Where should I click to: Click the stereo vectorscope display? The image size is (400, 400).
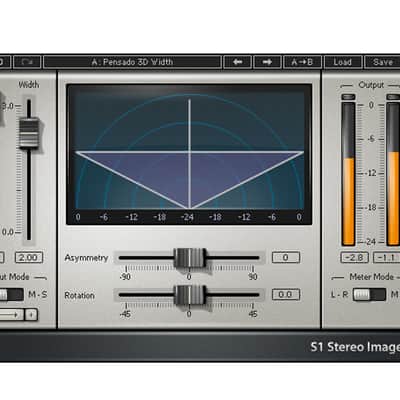point(189,154)
